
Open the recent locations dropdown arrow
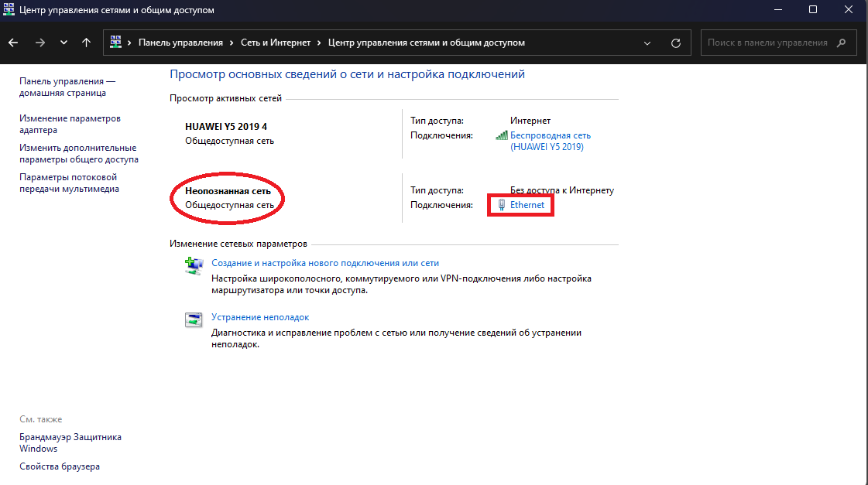pyautogui.click(x=63, y=43)
